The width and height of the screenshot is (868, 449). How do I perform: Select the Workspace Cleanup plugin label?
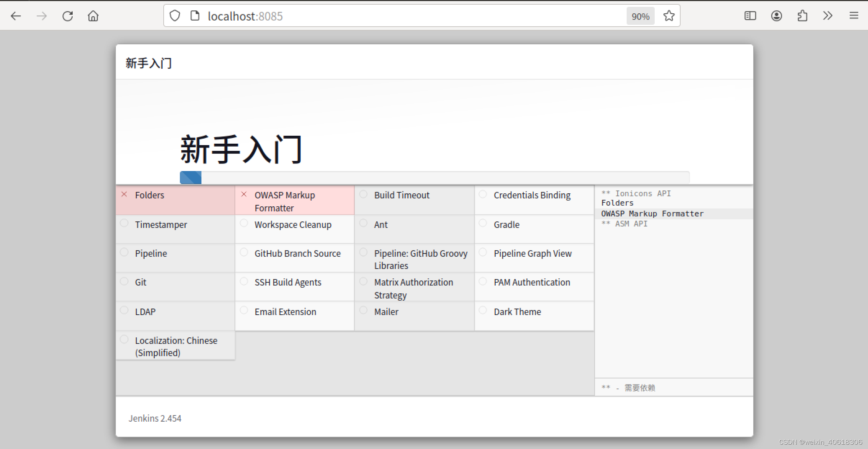[x=293, y=225]
